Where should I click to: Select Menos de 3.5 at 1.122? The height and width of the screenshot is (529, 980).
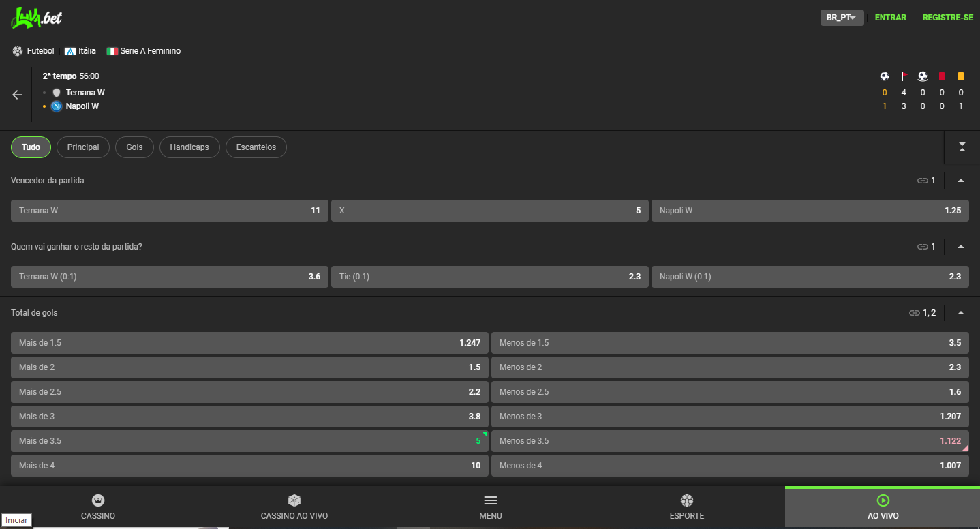click(730, 441)
